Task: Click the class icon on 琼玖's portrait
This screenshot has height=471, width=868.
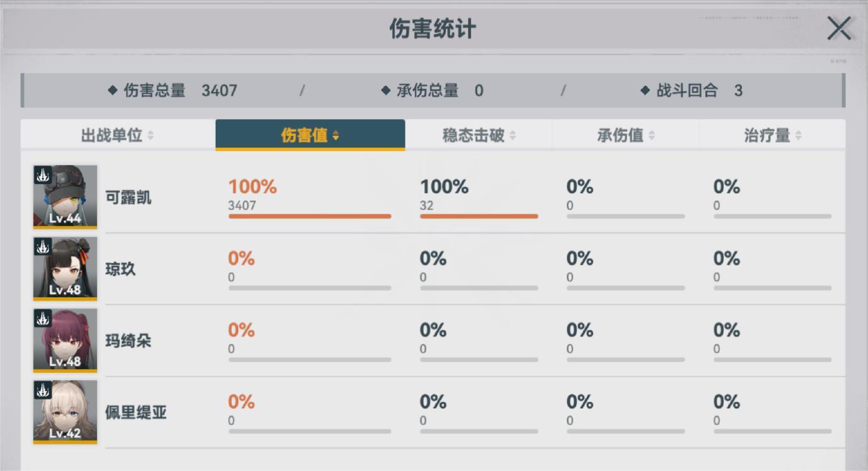Action: [x=42, y=247]
